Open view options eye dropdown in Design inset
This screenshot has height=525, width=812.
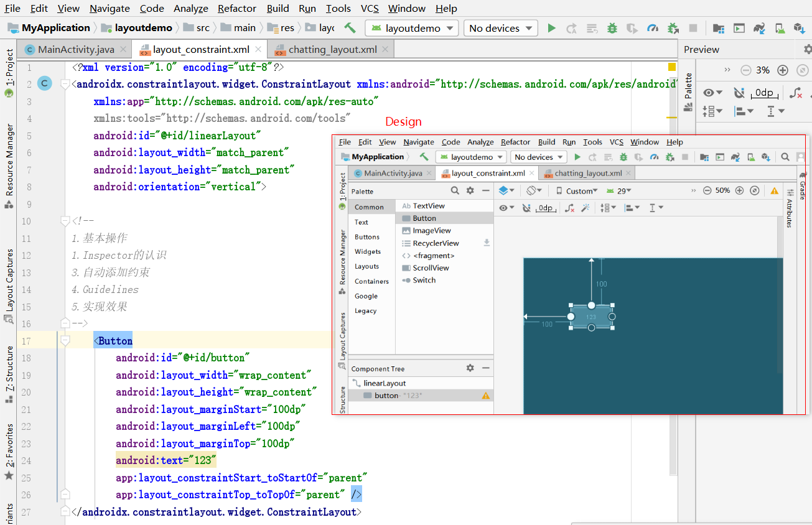click(506, 208)
